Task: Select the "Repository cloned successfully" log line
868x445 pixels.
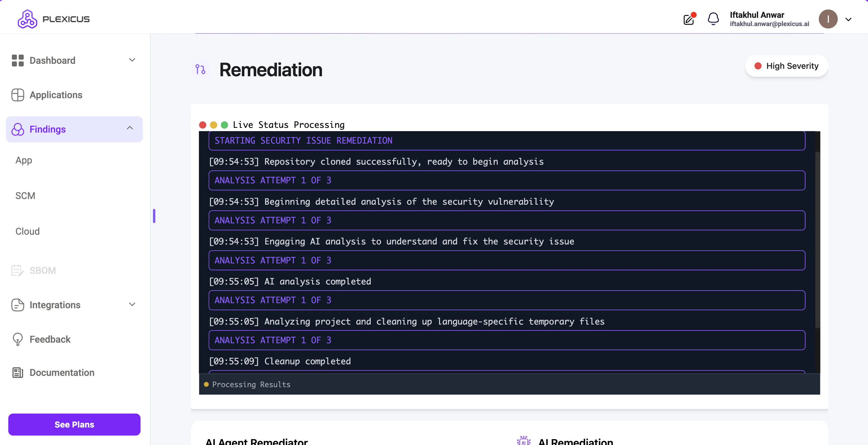Action: [376, 162]
